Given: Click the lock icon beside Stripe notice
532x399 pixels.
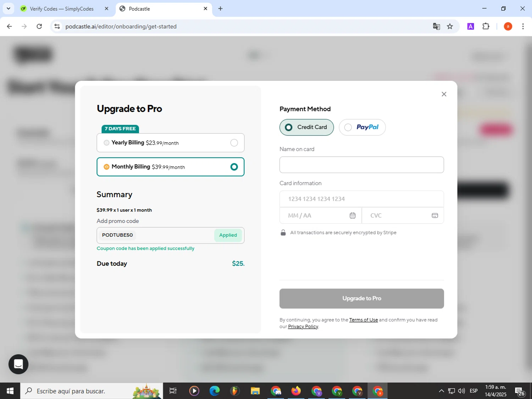Looking at the screenshot, I should pyautogui.click(x=283, y=233).
